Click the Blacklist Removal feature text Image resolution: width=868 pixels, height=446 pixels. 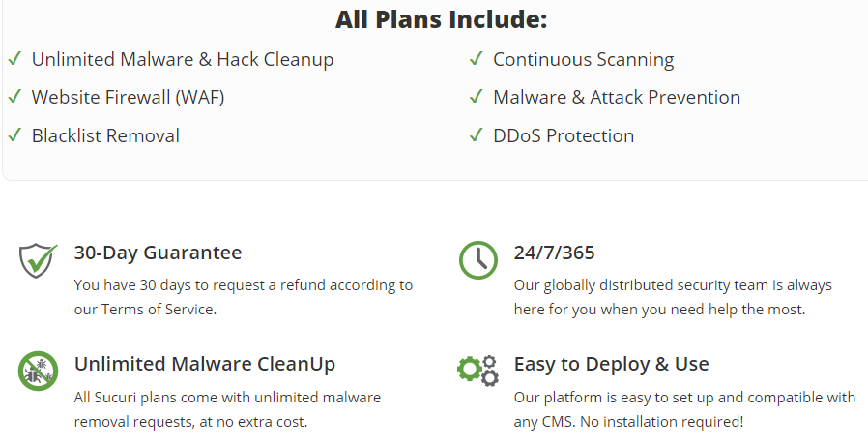105,135
